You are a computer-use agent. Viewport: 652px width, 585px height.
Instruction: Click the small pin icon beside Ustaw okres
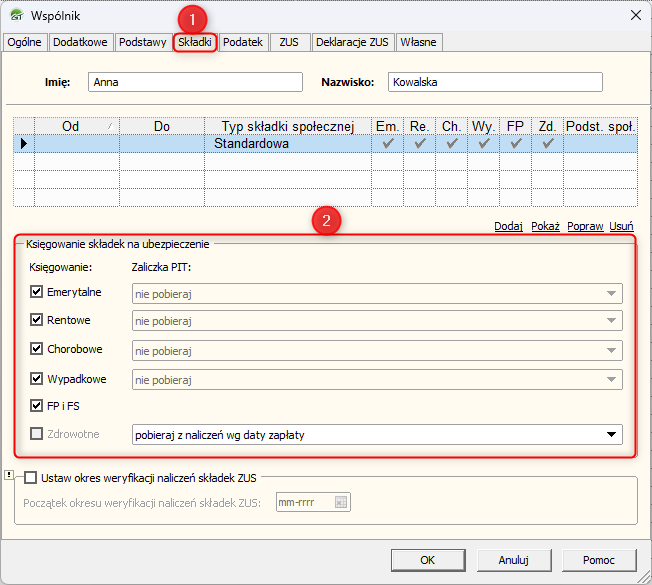9,476
